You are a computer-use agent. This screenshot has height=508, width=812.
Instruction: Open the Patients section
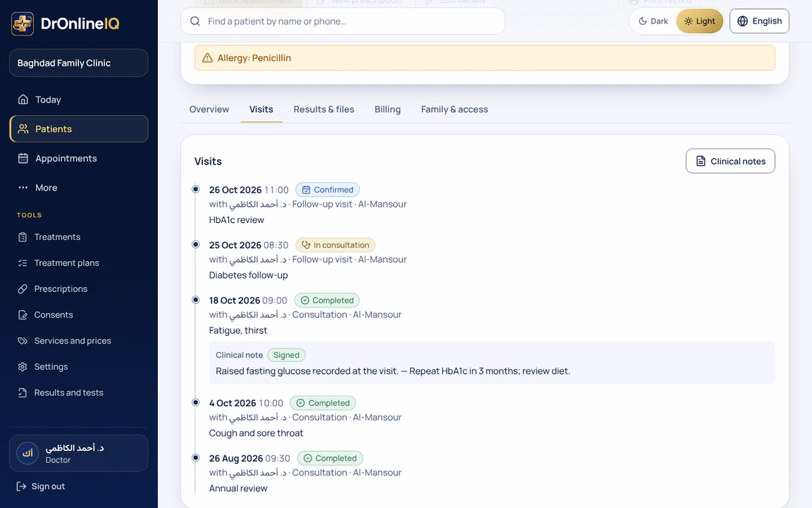click(79, 129)
